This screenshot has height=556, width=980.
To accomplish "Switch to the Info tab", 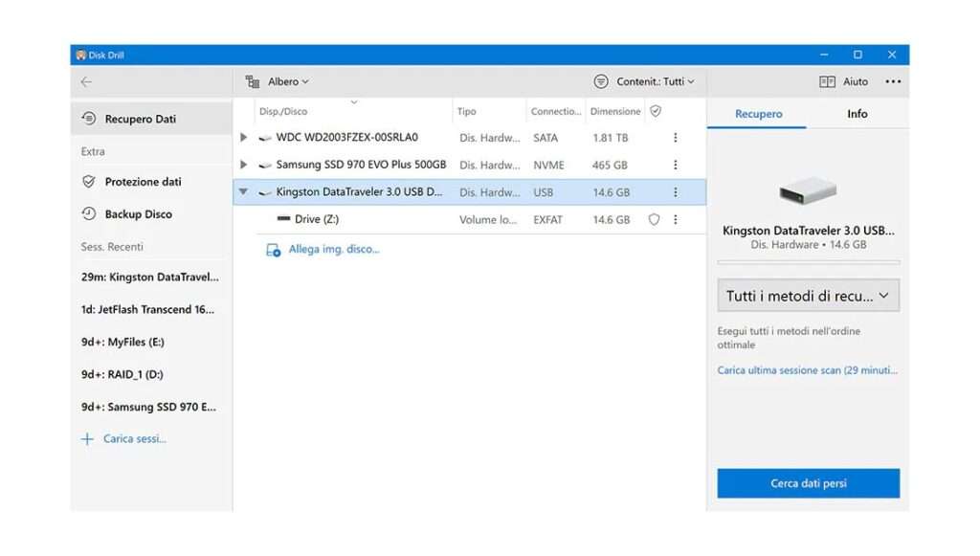I will [x=857, y=114].
